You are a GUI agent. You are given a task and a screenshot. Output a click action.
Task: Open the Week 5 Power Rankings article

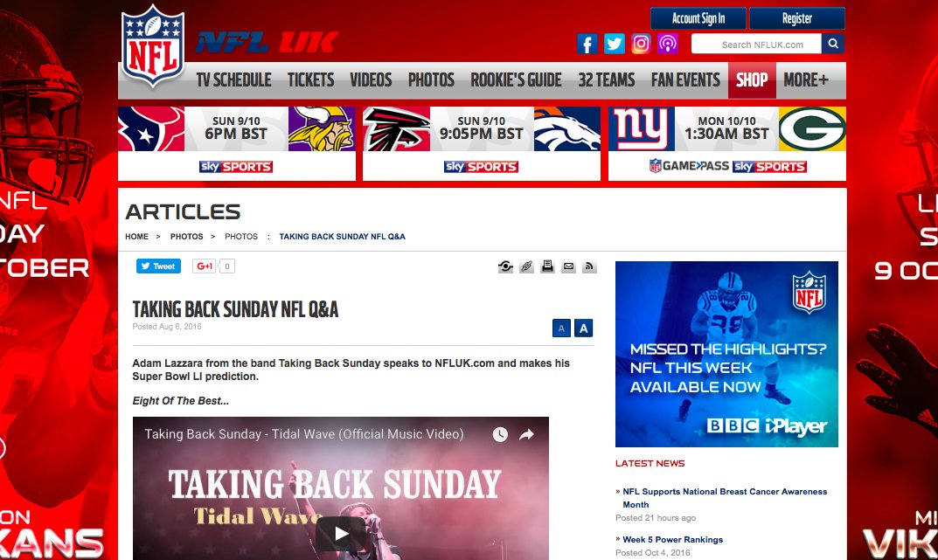coord(673,540)
